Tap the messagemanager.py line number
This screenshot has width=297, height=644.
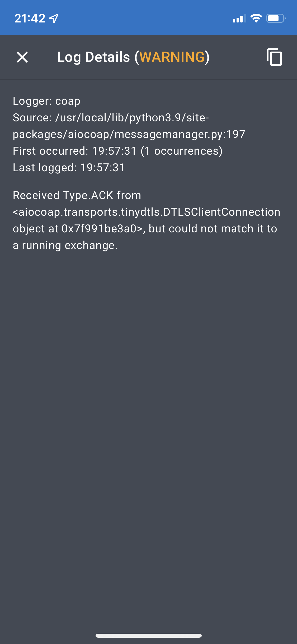[x=234, y=134]
